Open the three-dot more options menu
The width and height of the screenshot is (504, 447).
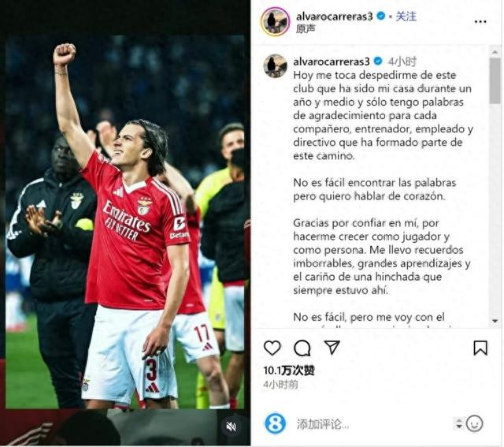(x=480, y=21)
